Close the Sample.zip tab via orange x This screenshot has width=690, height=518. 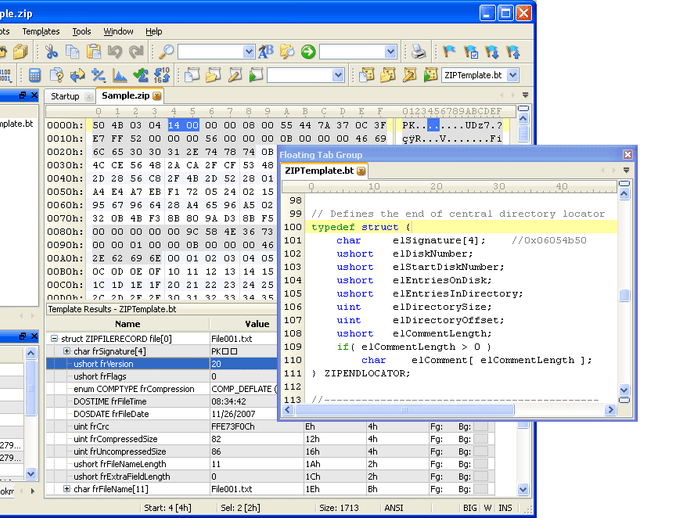click(x=157, y=96)
